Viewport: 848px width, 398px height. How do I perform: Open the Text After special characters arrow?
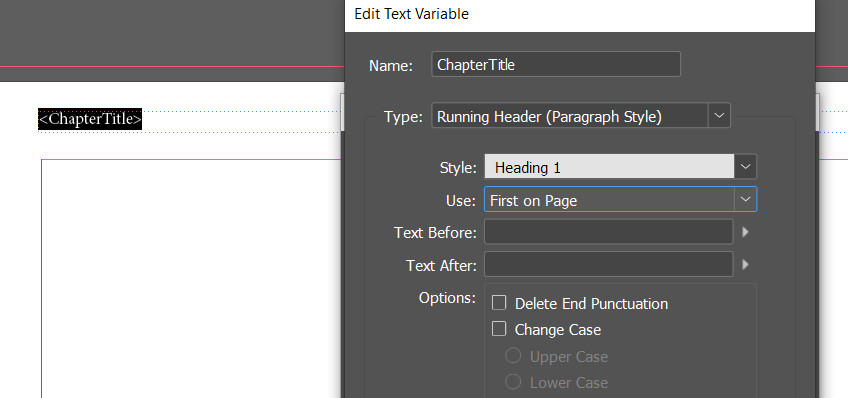coord(746,264)
